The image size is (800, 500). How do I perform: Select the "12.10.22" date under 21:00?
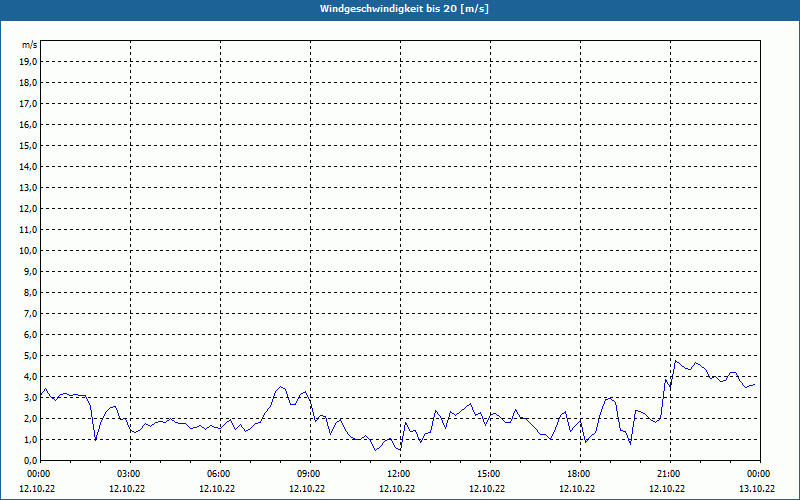point(667,488)
